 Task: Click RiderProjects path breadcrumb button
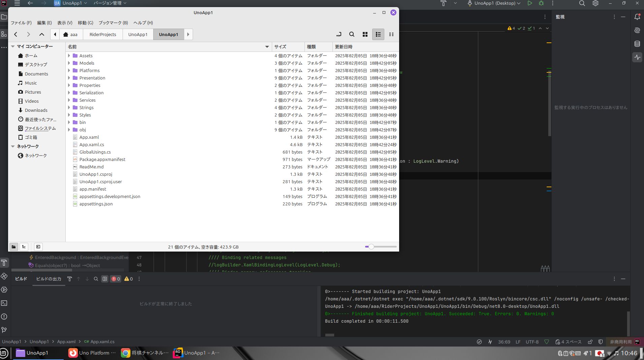click(x=103, y=34)
